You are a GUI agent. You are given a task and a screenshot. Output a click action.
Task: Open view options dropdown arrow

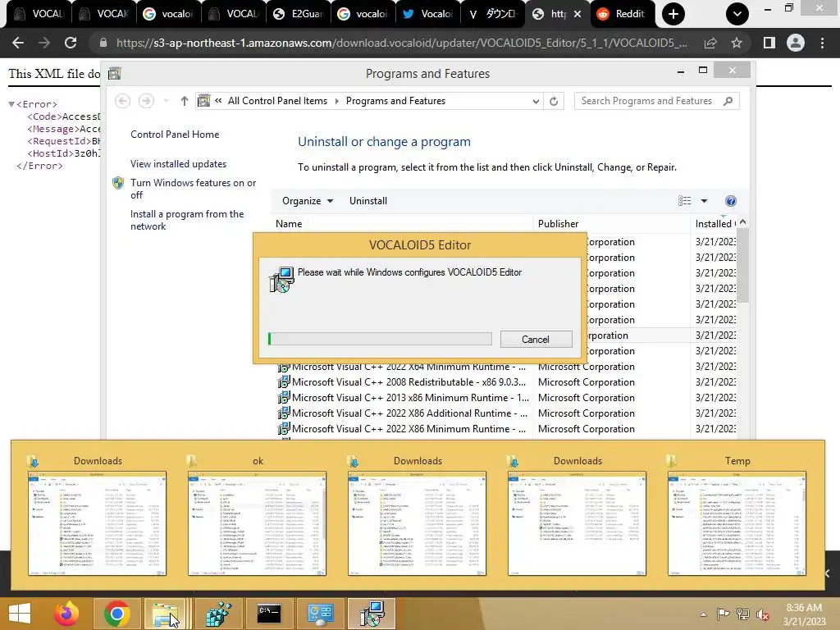[x=704, y=201]
